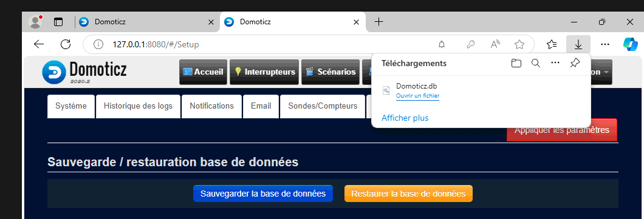Open the Email settings tab
The height and width of the screenshot is (219, 644).
click(x=261, y=106)
